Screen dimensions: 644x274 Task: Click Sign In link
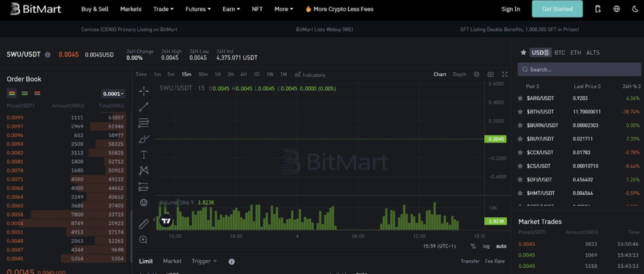[x=511, y=9]
